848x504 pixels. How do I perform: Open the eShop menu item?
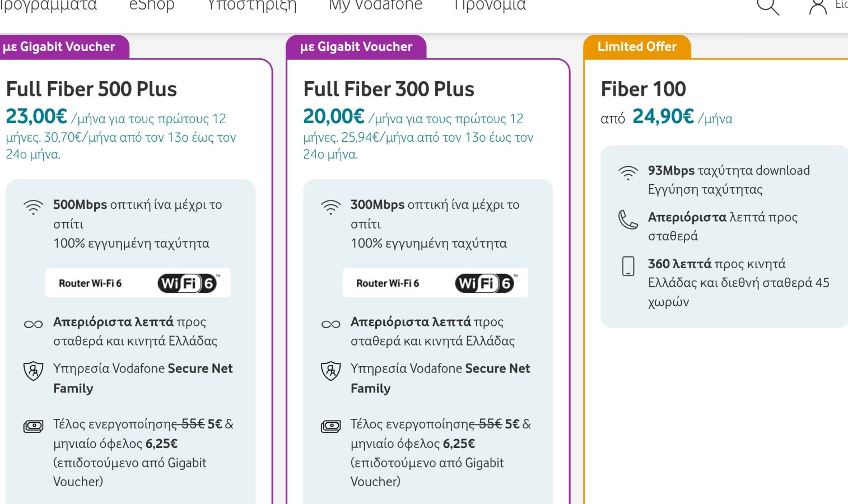152,6
